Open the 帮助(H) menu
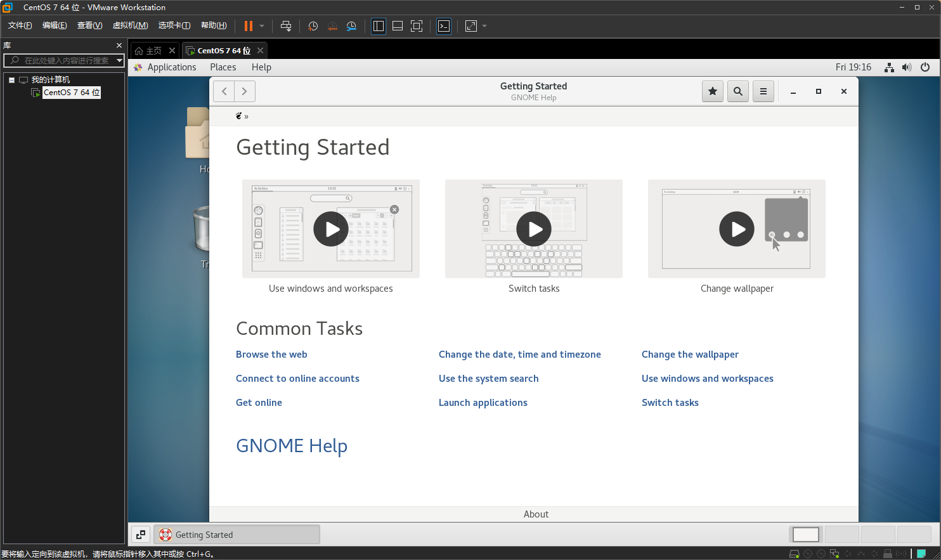Viewport: 941px width, 560px height. (214, 25)
